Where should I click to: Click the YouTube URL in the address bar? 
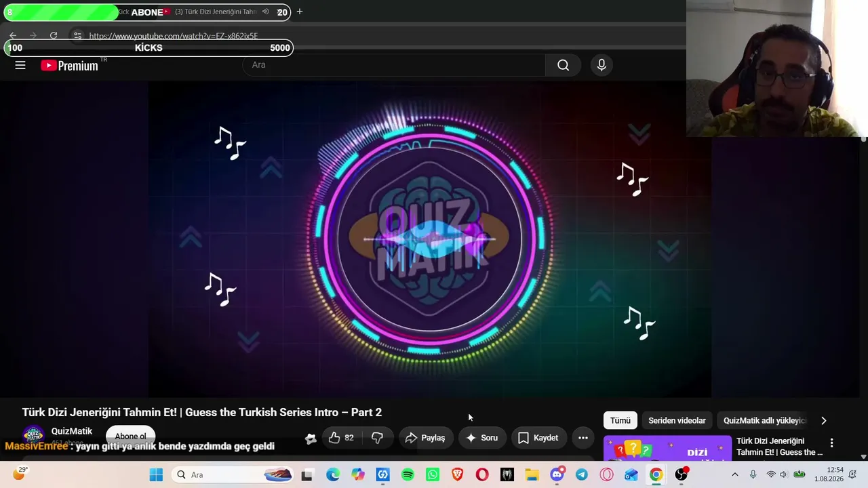[174, 36]
